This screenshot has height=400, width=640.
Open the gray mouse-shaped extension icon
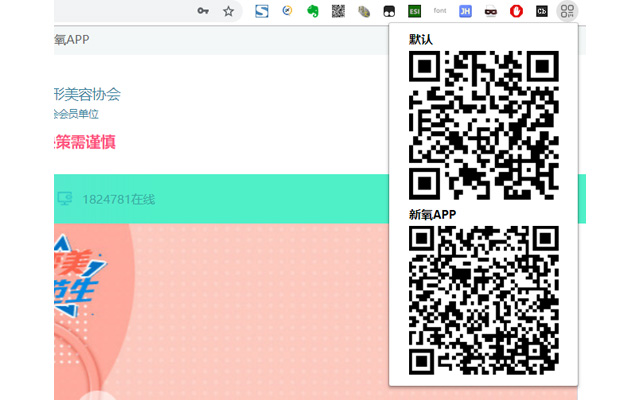coord(364,11)
